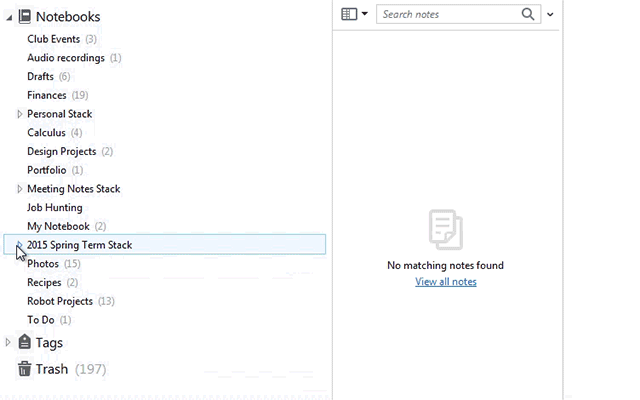Open the view options dropdown arrow
Viewport: 640px width, 400px height.
(364, 15)
